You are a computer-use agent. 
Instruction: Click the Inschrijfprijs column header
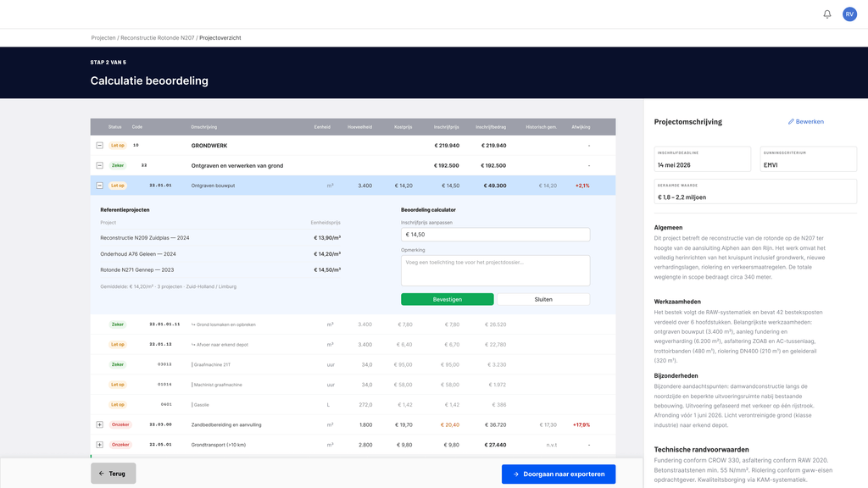446,127
